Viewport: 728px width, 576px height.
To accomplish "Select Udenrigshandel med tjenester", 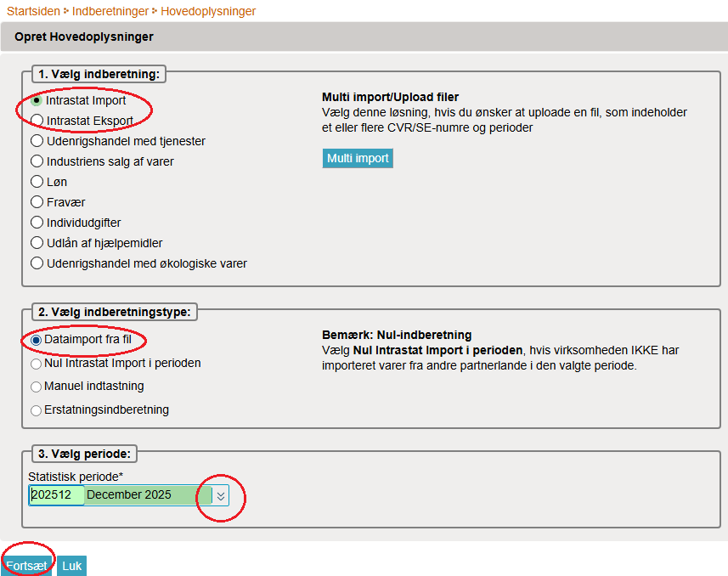I will 37,141.
